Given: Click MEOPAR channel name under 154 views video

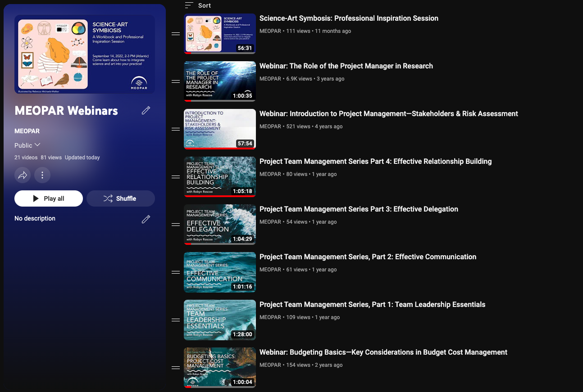Looking at the screenshot, I should click(270, 365).
